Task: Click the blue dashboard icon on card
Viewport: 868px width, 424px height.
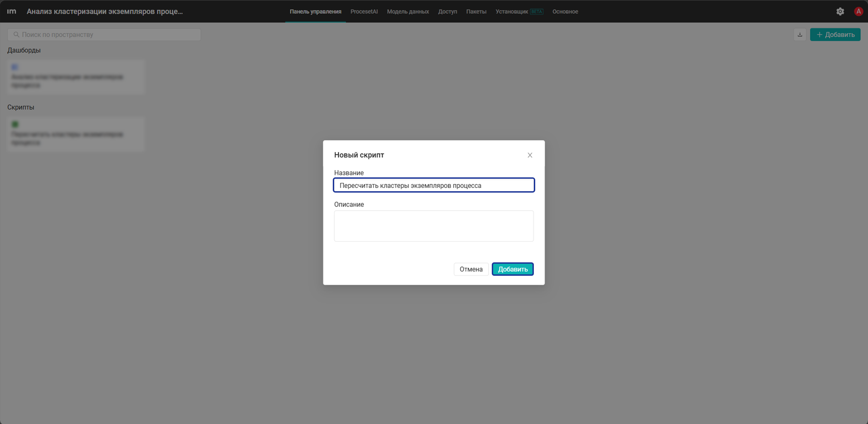Action: pos(15,67)
